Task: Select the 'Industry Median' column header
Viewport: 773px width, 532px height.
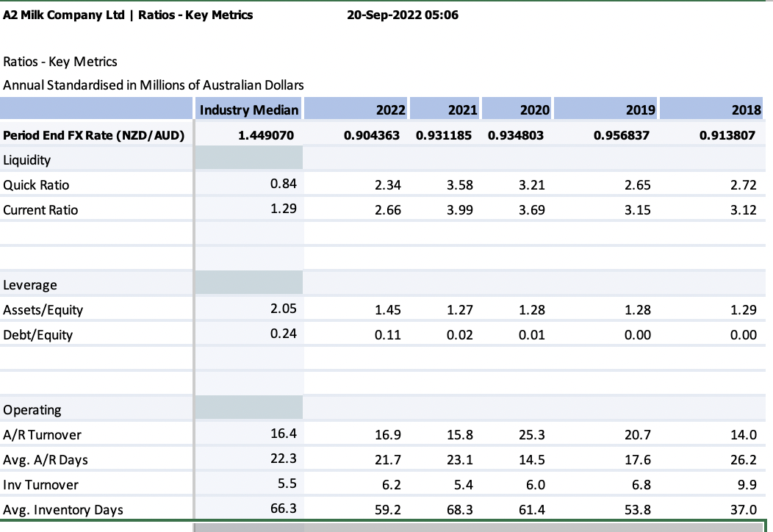Action: [x=249, y=109]
